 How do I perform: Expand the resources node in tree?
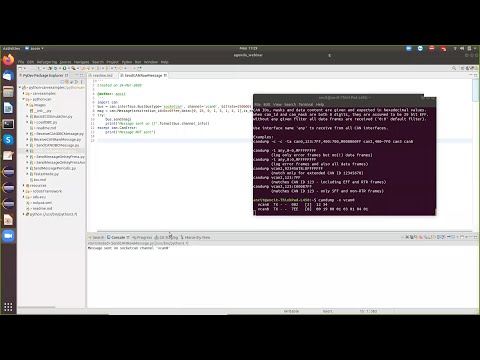pyautogui.click(x=24, y=185)
